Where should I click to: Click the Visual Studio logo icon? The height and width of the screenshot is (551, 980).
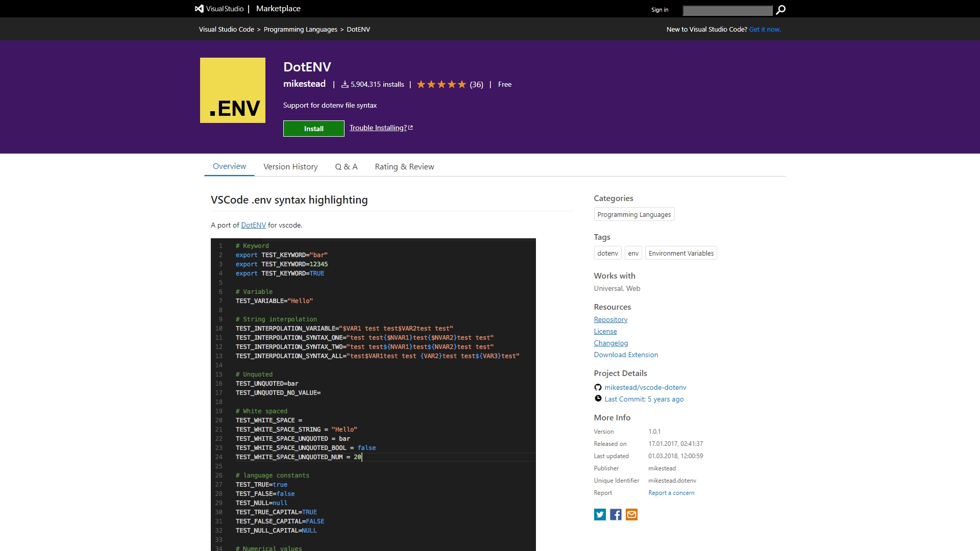(x=199, y=9)
